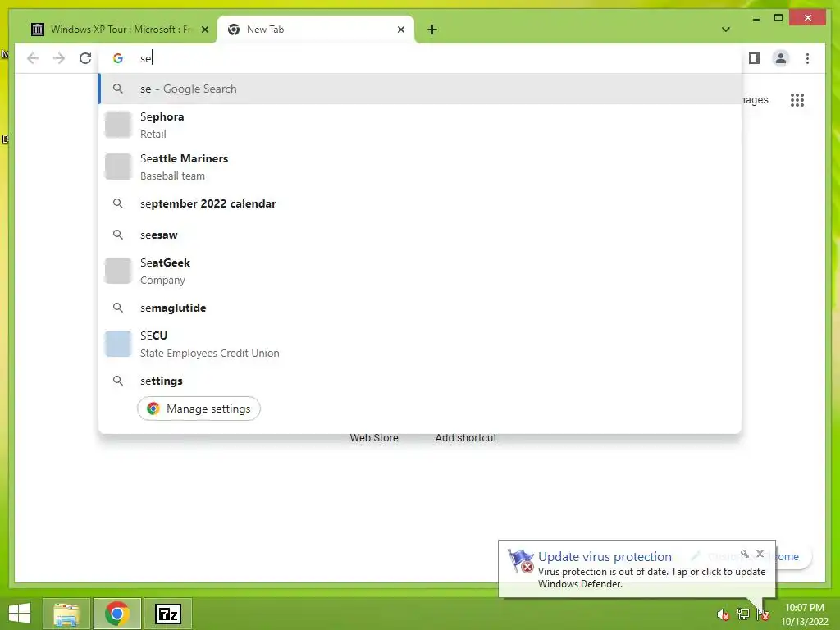Maximize the Chrome window

(778, 18)
